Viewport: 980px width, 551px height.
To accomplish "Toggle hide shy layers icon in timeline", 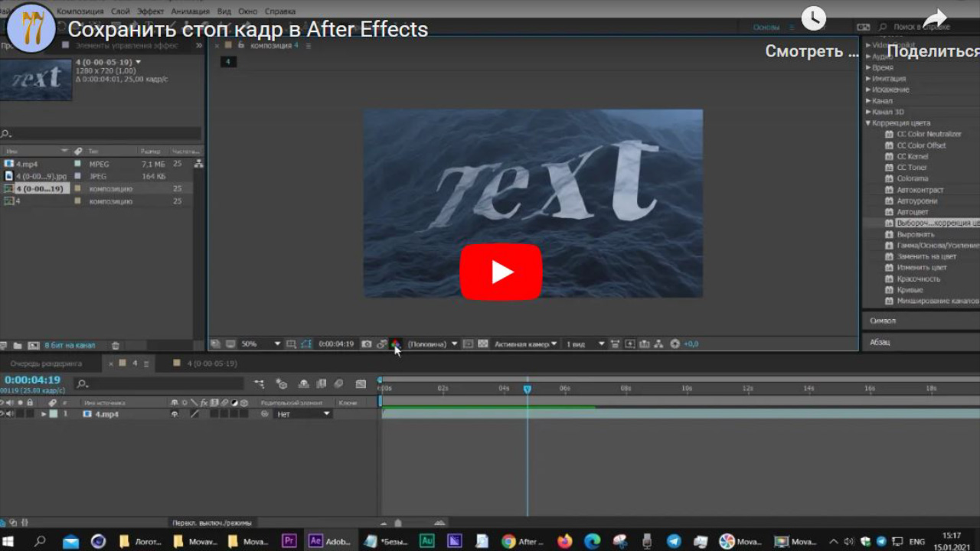I will (303, 384).
